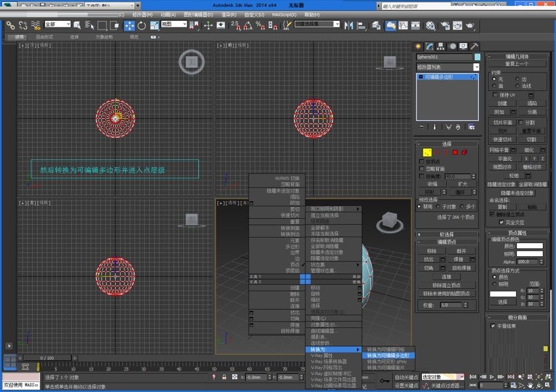Choose 转换为可编辑多边形 in the submenu
The width and height of the screenshot is (556, 392).
389,355
